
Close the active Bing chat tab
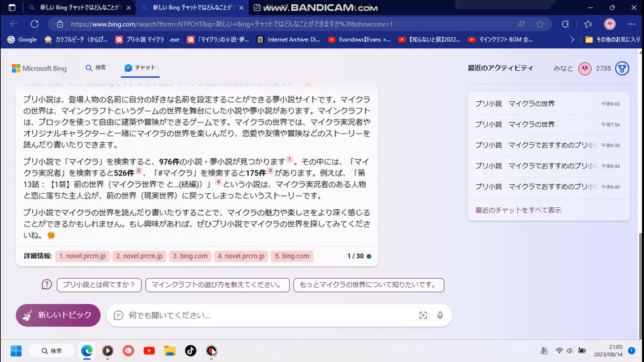coord(241,8)
